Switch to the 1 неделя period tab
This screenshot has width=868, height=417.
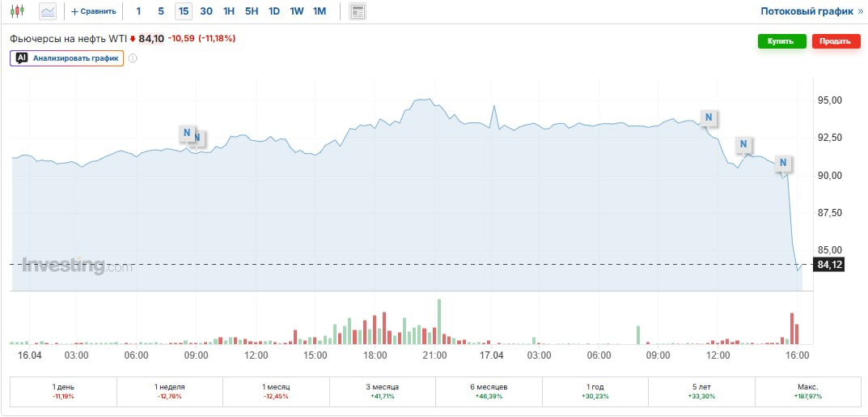coord(169,391)
